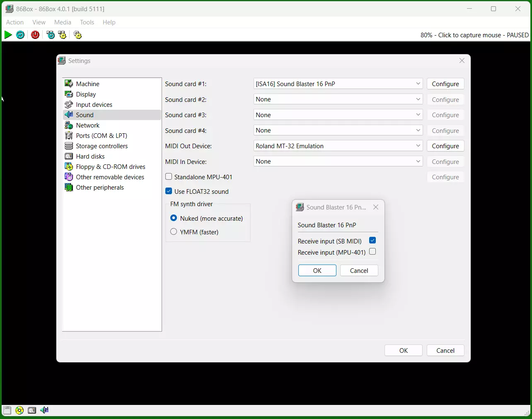Cancel the Sound Blaster 16 PnP dialog
Screen dimensions: 532x419
[359, 270]
